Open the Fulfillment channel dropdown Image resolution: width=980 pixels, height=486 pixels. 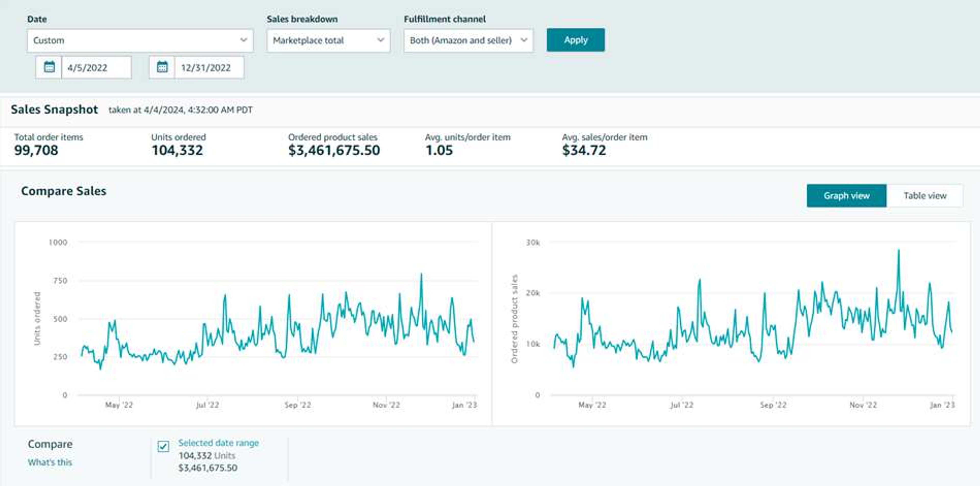tap(468, 40)
